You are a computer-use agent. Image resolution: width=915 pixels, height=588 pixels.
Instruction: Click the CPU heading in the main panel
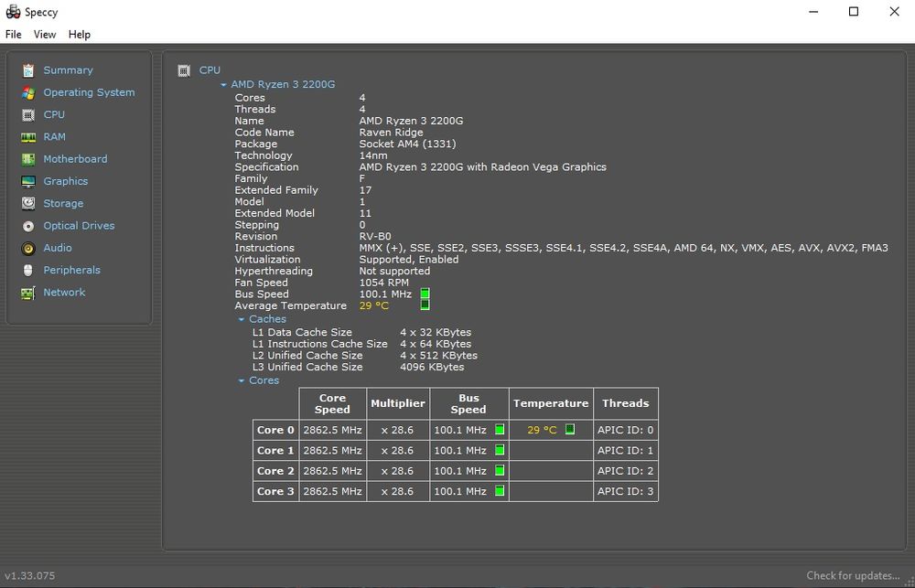tap(210, 70)
